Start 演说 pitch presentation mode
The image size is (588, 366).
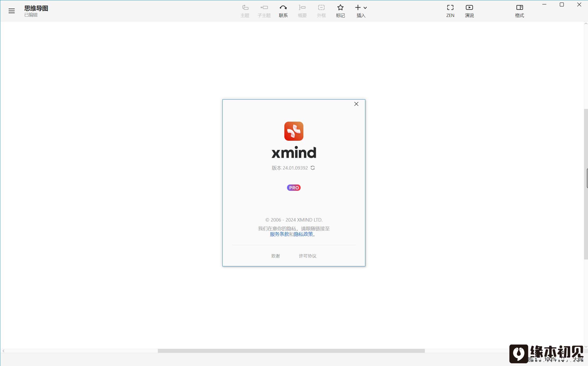[x=469, y=11]
